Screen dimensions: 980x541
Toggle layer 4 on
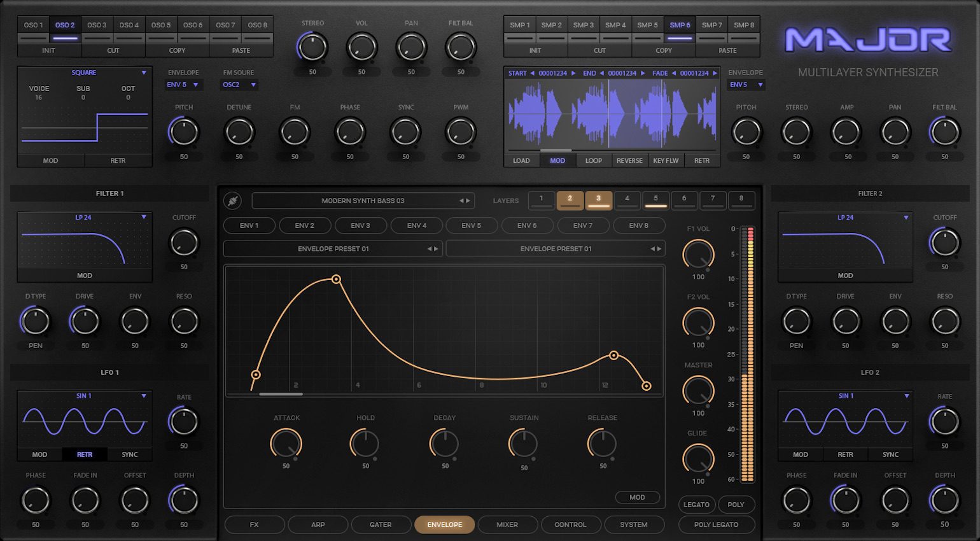coord(627,200)
